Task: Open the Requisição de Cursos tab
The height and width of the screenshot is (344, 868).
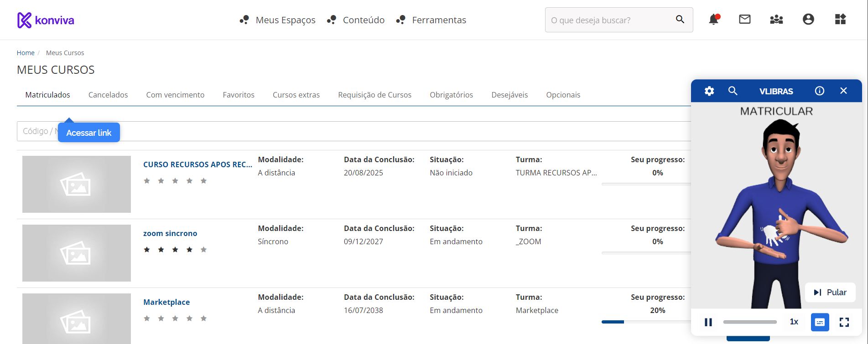Action: click(375, 95)
